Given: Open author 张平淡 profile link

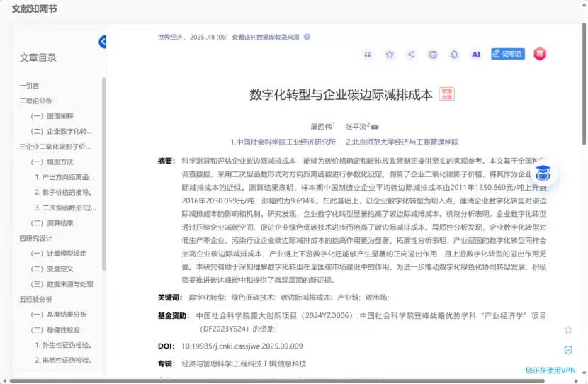Looking at the screenshot, I should pyautogui.click(x=356, y=127).
